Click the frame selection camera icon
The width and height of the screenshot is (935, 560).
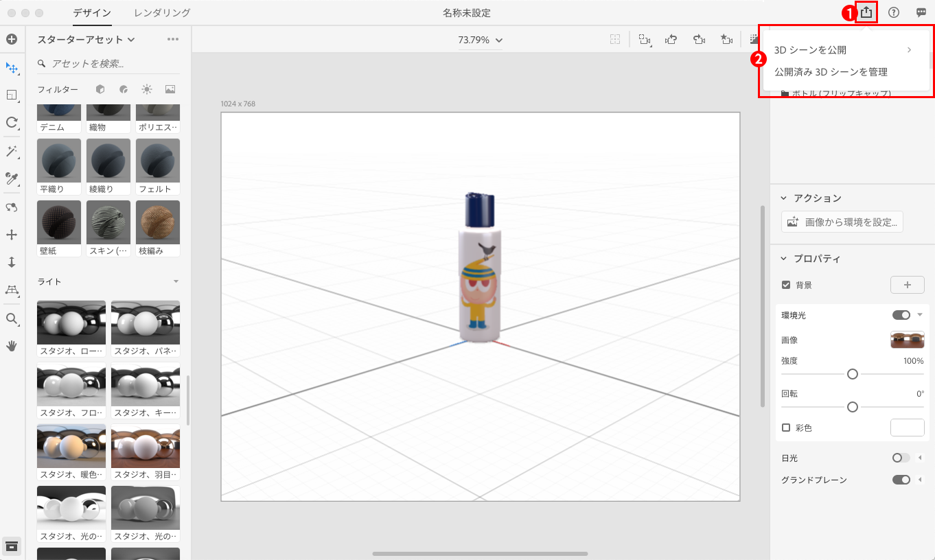(x=644, y=40)
